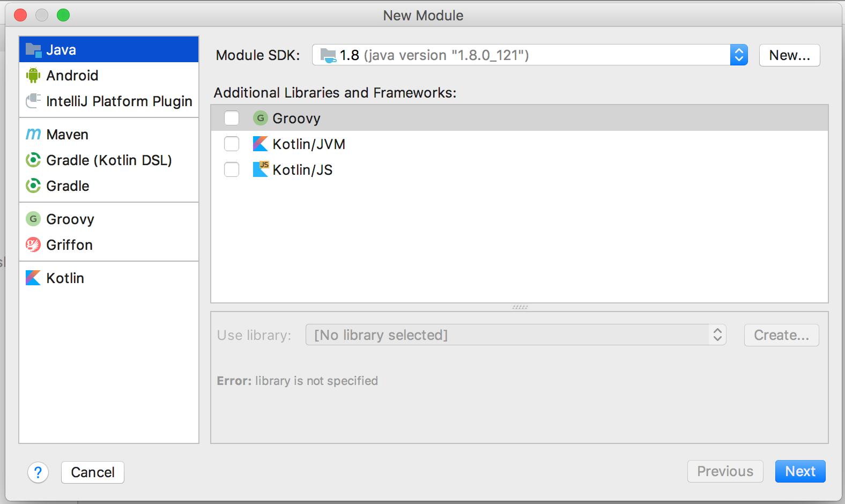Click the New... SDK button
The width and height of the screenshot is (845, 504).
[x=789, y=55]
